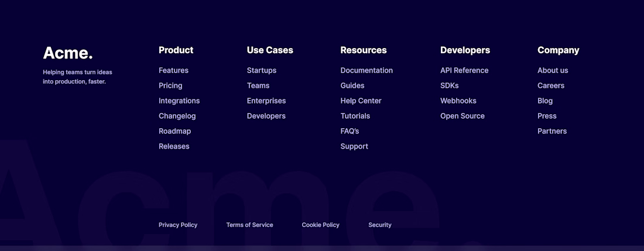Click the Security link at bottom
This screenshot has width=644, height=251.
pyautogui.click(x=379, y=225)
